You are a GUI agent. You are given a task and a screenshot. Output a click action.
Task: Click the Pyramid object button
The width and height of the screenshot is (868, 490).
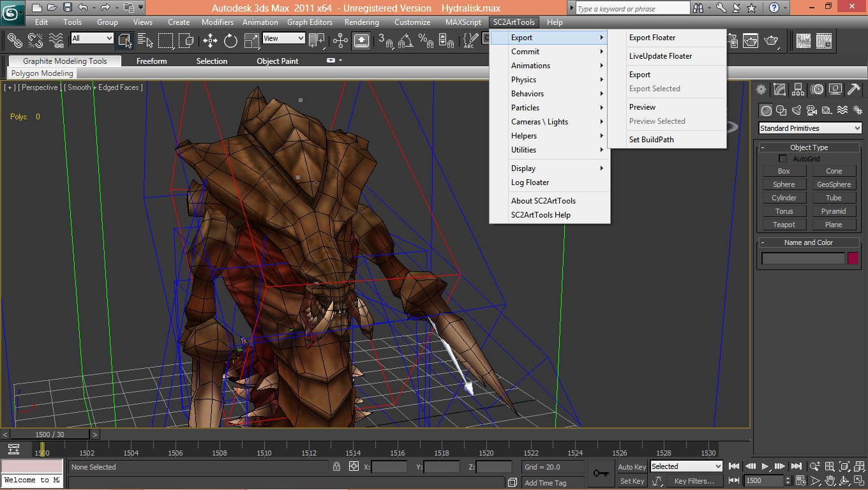pos(834,211)
